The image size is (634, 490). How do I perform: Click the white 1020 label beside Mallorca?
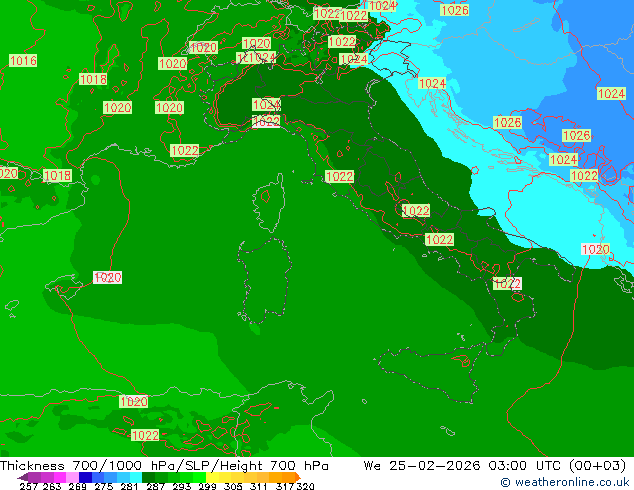pos(108,277)
